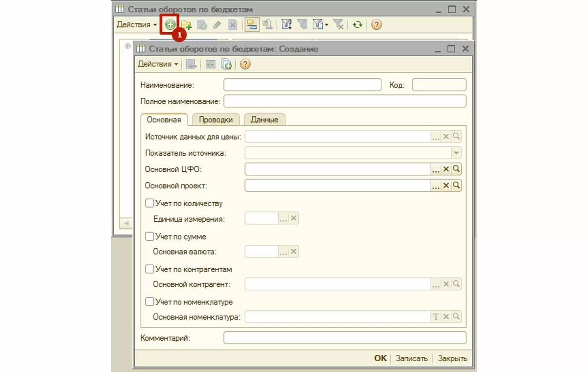Open the Действия menu in the list window

coord(137,24)
